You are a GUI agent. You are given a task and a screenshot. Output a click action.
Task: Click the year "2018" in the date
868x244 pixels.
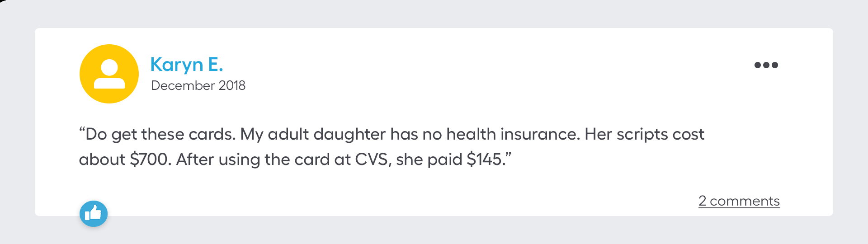232,85
